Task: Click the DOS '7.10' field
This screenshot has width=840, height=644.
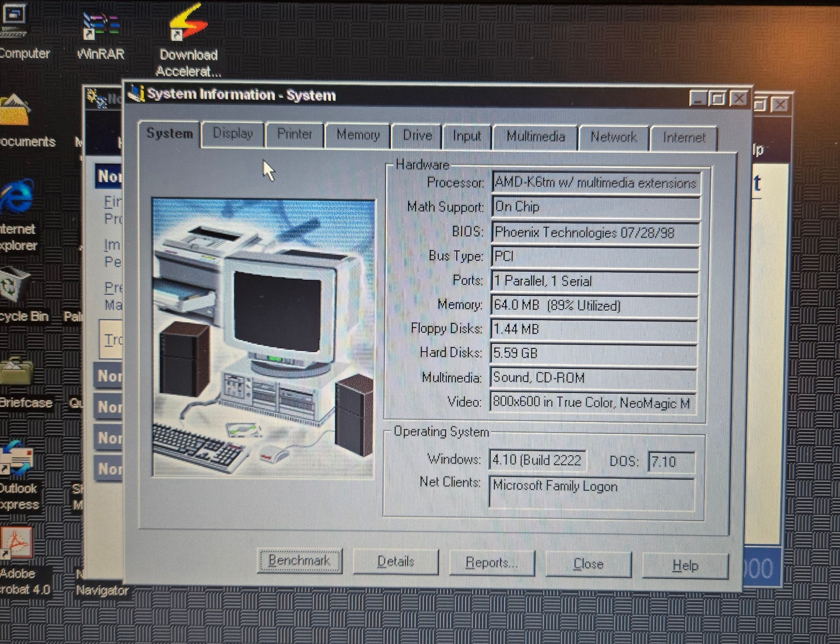Action: click(671, 461)
